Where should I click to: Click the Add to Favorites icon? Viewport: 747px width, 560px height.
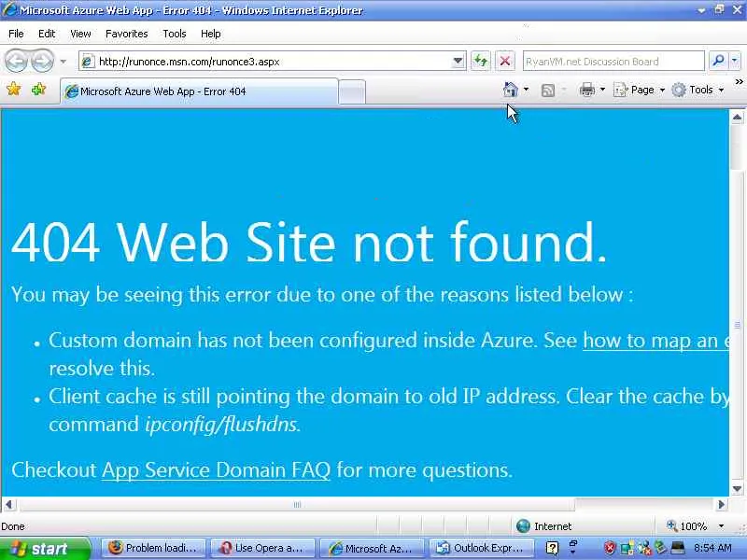click(38, 89)
